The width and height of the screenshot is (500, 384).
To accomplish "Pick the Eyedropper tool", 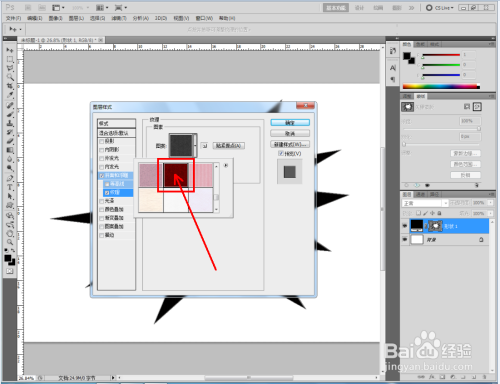I will click(10, 95).
